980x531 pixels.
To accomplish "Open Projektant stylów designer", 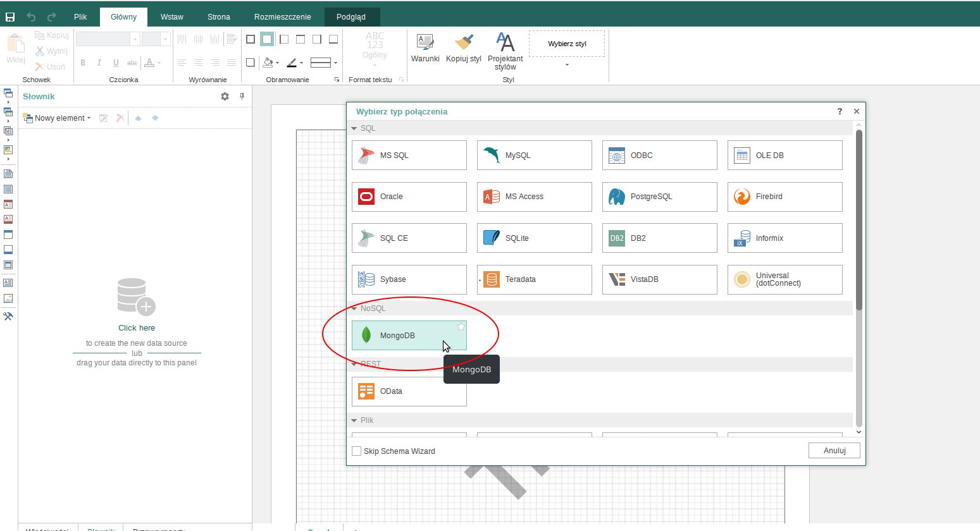I will tap(506, 52).
